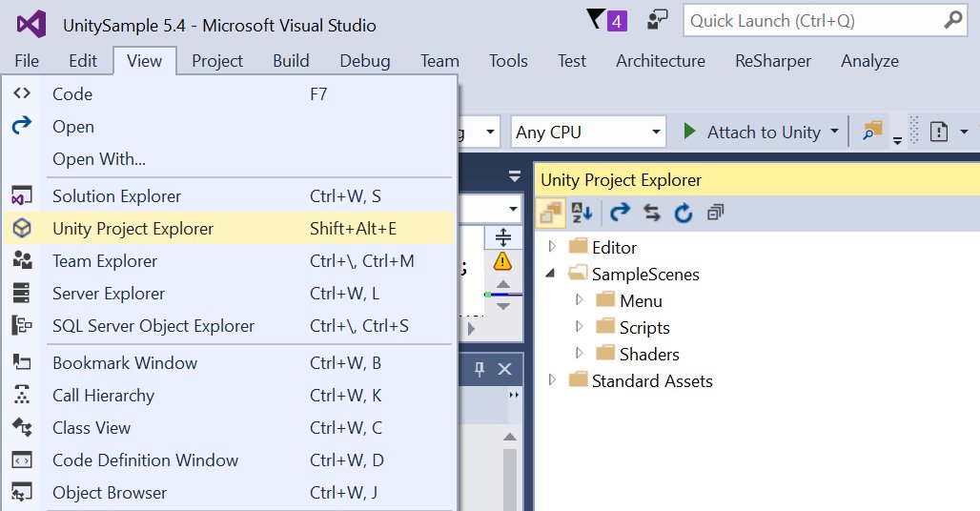Click the collapse all icon in explorer toolbar

(x=715, y=213)
